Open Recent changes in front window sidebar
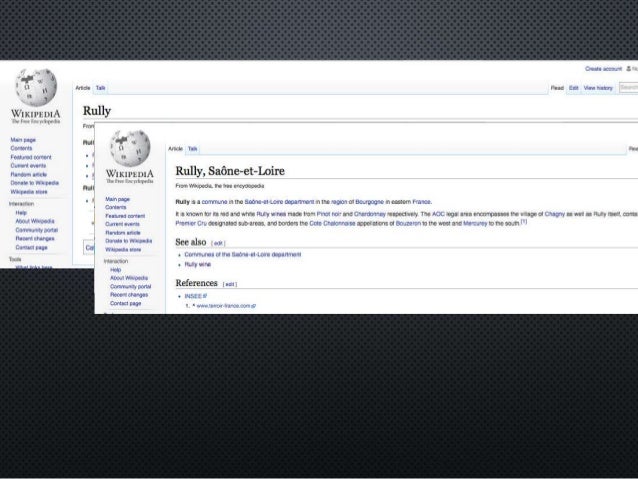The width and height of the screenshot is (638, 479). click(x=129, y=294)
